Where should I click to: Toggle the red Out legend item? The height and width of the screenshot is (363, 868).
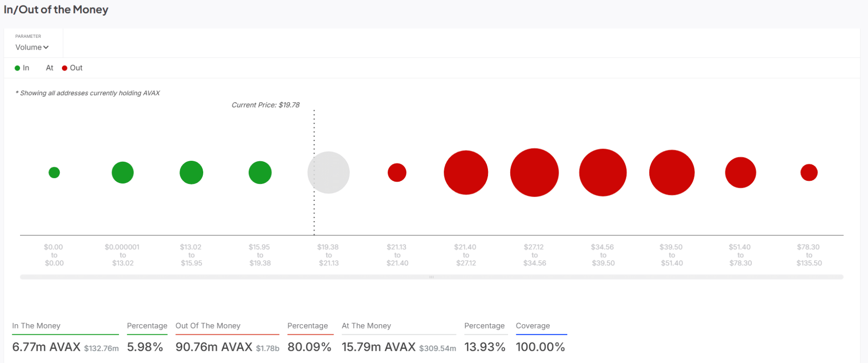(72, 68)
